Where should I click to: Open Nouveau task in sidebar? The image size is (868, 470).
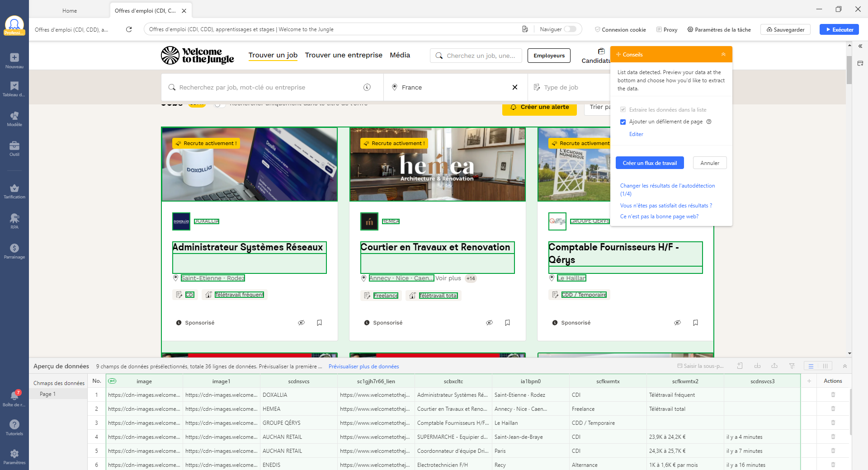[14, 61]
